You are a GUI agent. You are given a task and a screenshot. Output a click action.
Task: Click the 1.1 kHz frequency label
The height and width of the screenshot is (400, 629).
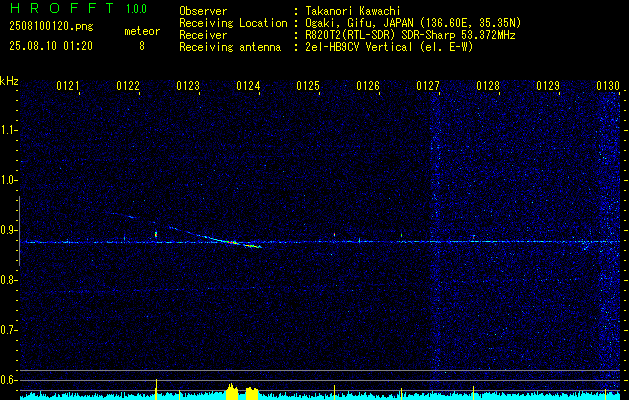pos(8,130)
